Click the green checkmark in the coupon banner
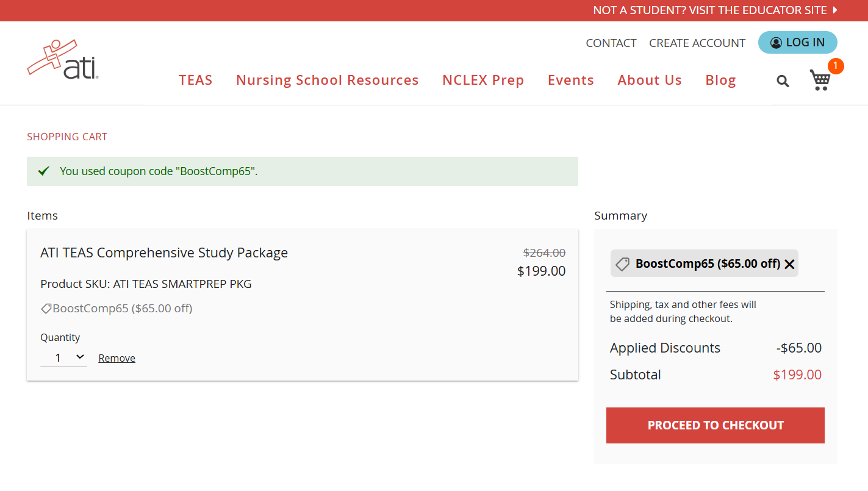The width and height of the screenshot is (868, 491). pos(43,171)
